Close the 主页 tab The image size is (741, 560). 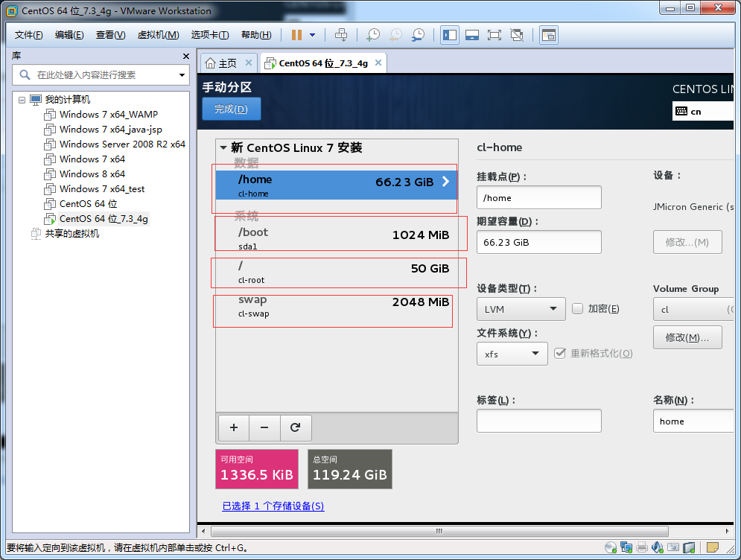coord(249,63)
